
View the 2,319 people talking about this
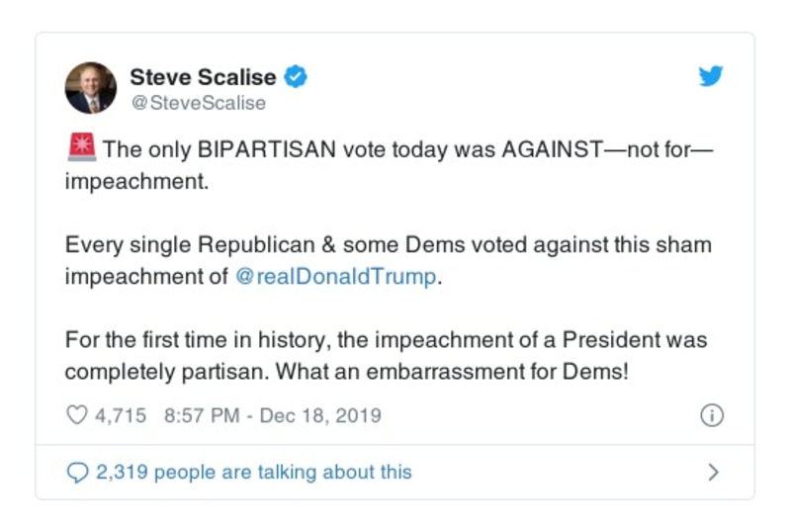point(253,473)
